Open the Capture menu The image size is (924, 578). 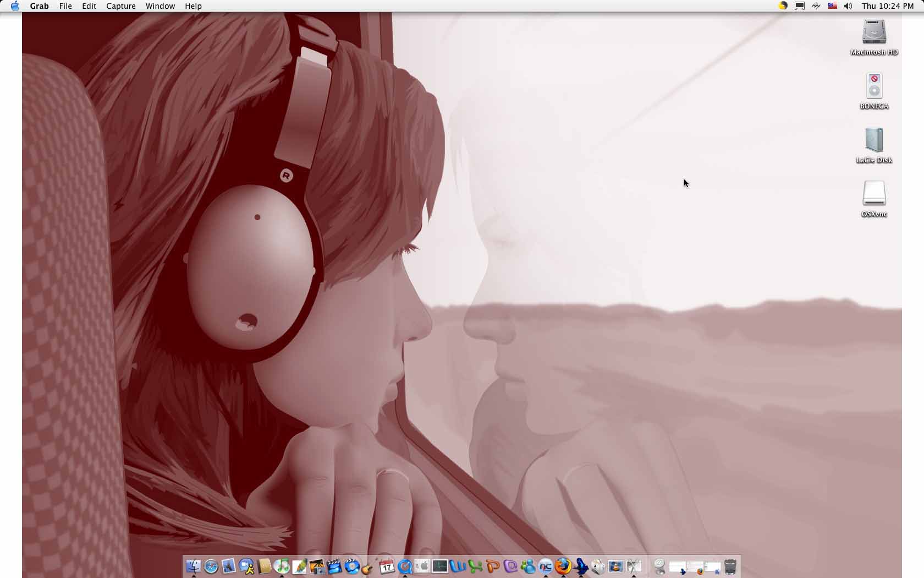[x=121, y=6]
